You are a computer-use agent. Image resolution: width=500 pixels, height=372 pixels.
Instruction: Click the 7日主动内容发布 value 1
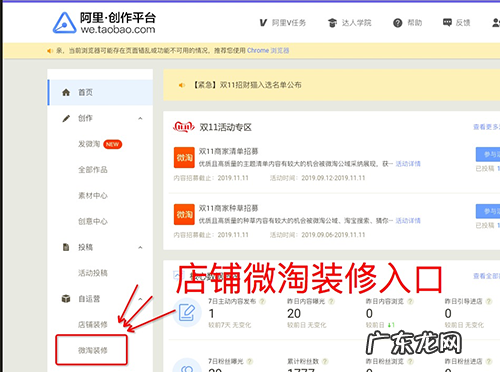pos(211,314)
